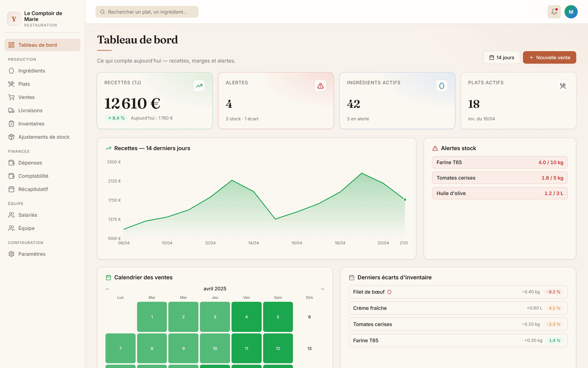This screenshot has height=368, width=588.
Task: Click the Livraisons truck icon
Action: 11,111
